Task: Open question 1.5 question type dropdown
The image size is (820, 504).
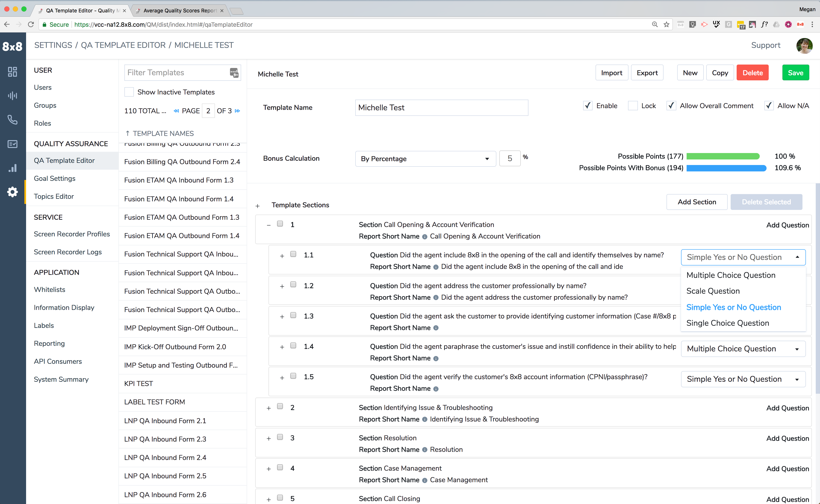Action: 743,379
